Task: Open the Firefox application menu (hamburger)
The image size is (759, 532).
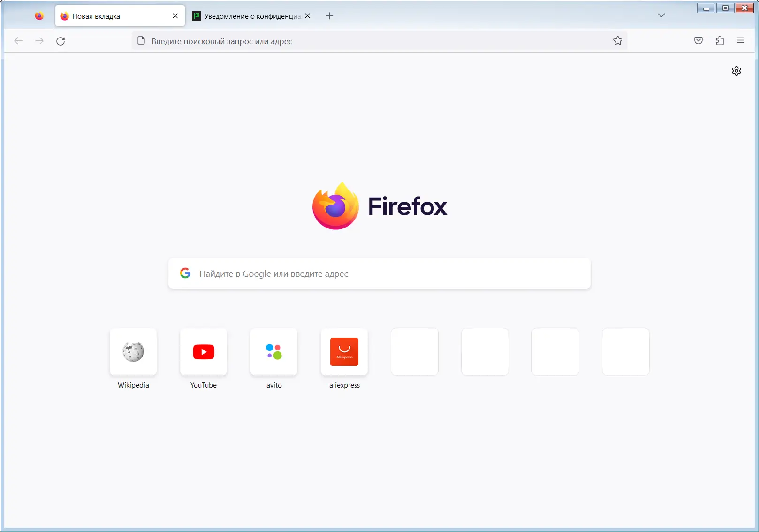Action: point(740,41)
